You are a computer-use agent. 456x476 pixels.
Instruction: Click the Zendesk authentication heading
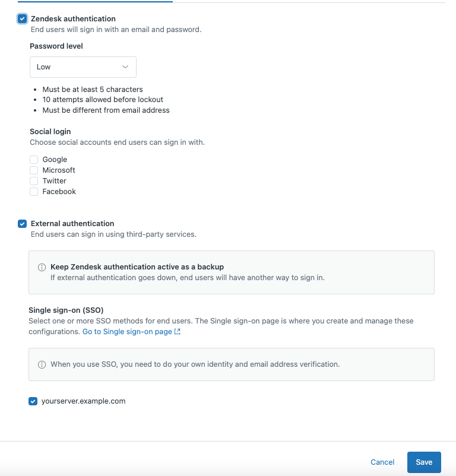pyautogui.click(x=74, y=18)
